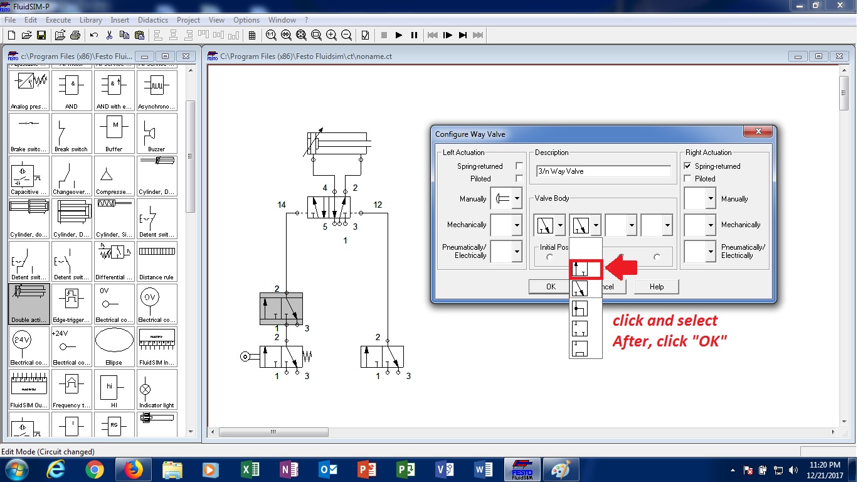
Task: Open the Library menu
Action: click(91, 20)
